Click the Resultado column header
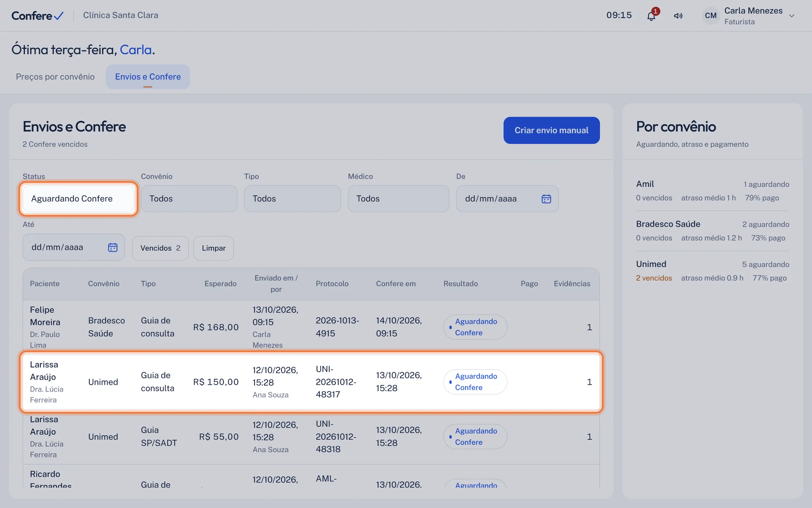 461,284
